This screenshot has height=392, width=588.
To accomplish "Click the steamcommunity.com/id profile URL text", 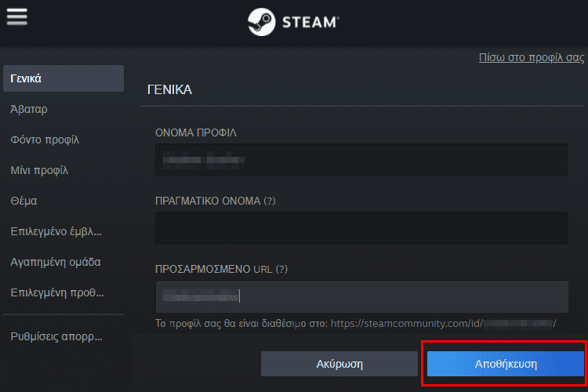I will pos(443,323).
